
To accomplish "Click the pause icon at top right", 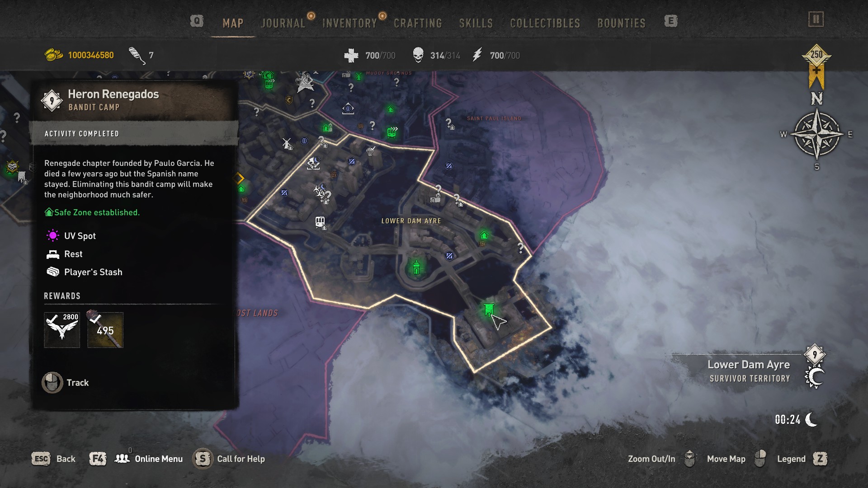I will coord(816,19).
